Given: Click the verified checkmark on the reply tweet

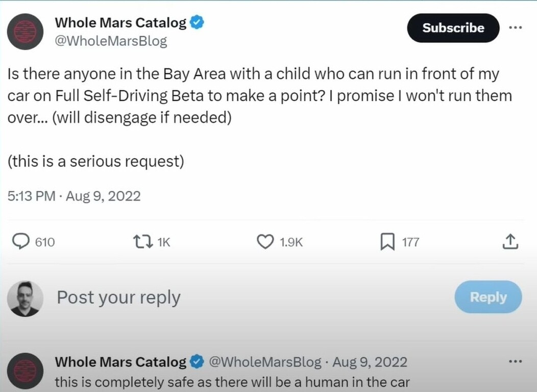Looking at the screenshot, I should (x=197, y=361).
